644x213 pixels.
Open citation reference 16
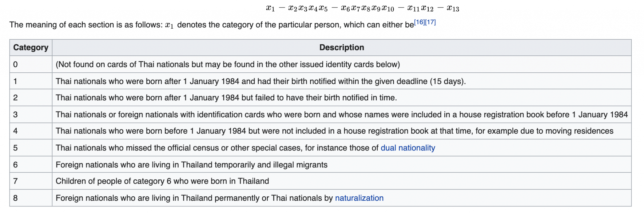point(419,22)
